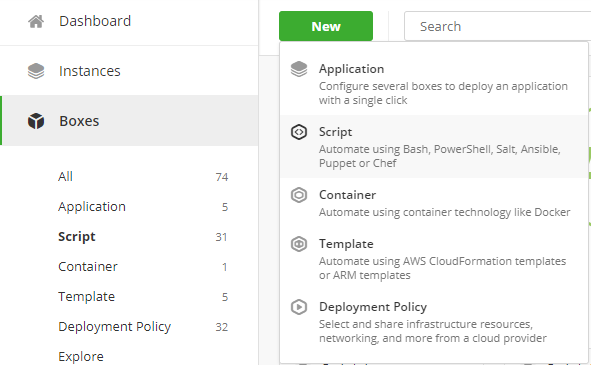Click the green New button
Viewport: 591px width, 365px height.
coord(326,26)
